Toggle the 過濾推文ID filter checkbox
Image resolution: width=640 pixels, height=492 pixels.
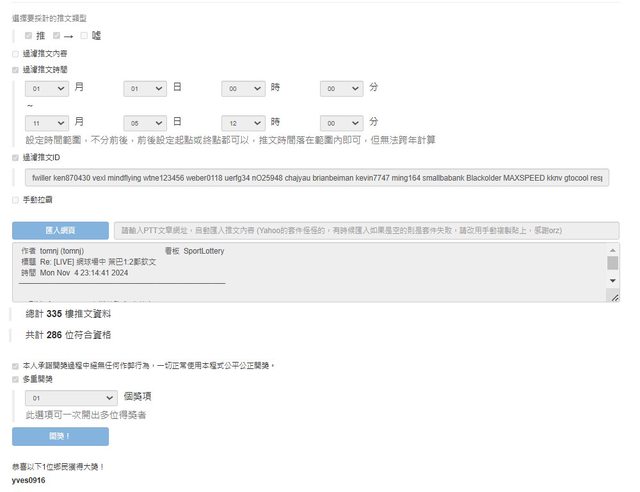tap(15, 157)
